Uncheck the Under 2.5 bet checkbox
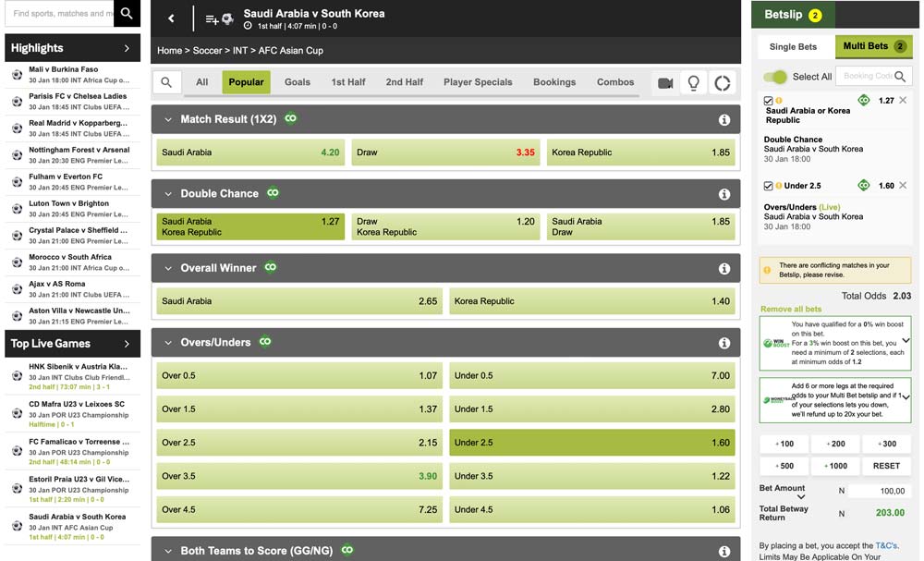This screenshot has height=561, width=924. pos(769,186)
